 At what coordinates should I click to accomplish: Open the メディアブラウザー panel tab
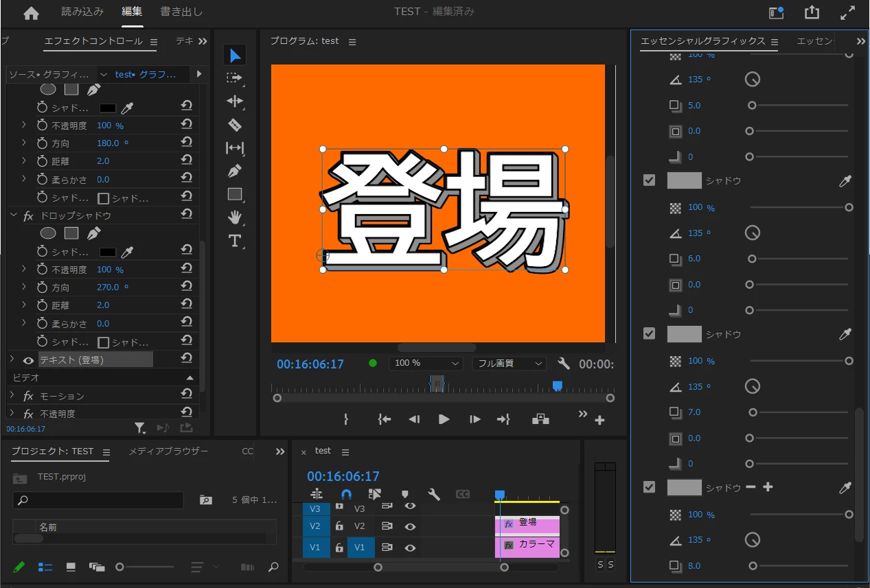168,451
